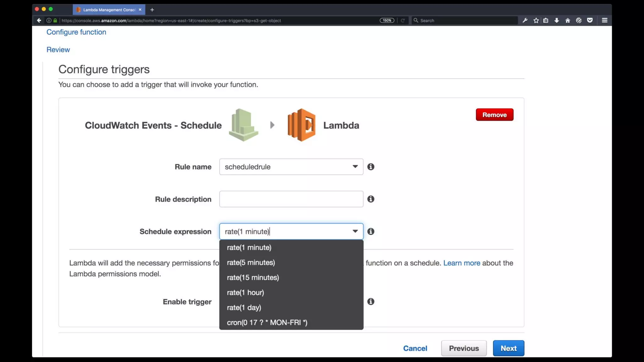
Task: Click the Rule description text field
Action: coord(291,199)
